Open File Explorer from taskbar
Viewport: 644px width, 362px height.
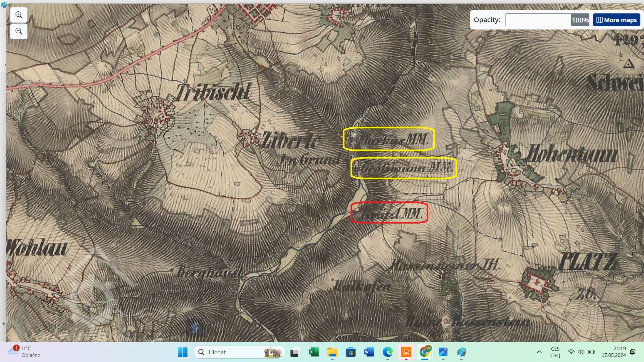pyautogui.click(x=332, y=352)
